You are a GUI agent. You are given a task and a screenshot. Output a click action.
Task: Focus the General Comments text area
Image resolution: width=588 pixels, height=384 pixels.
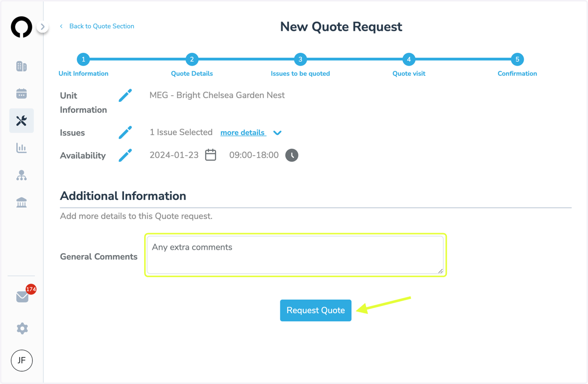[295, 255]
